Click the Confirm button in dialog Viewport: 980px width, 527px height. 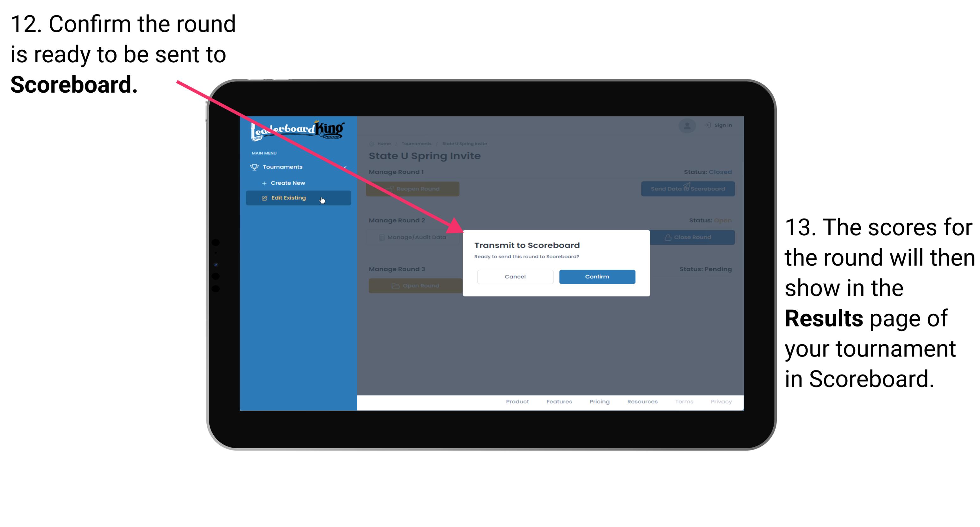[595, 276]
